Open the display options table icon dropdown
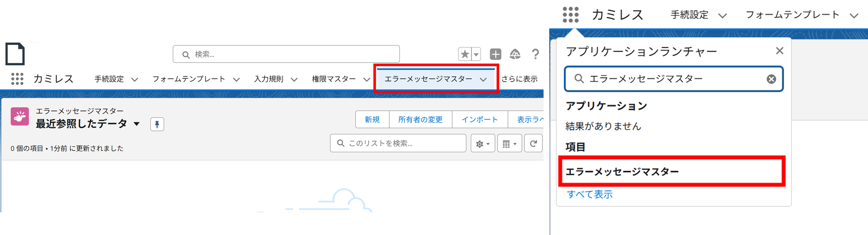 click(509, 143)
